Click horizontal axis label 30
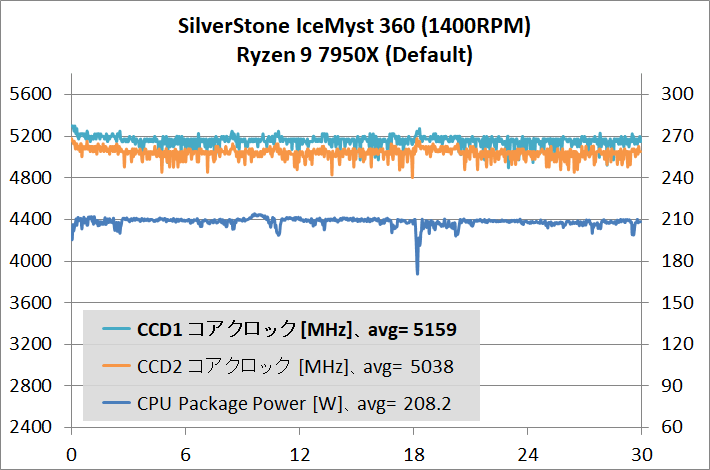This screenshot has width=710, height=470. point(642,455)
